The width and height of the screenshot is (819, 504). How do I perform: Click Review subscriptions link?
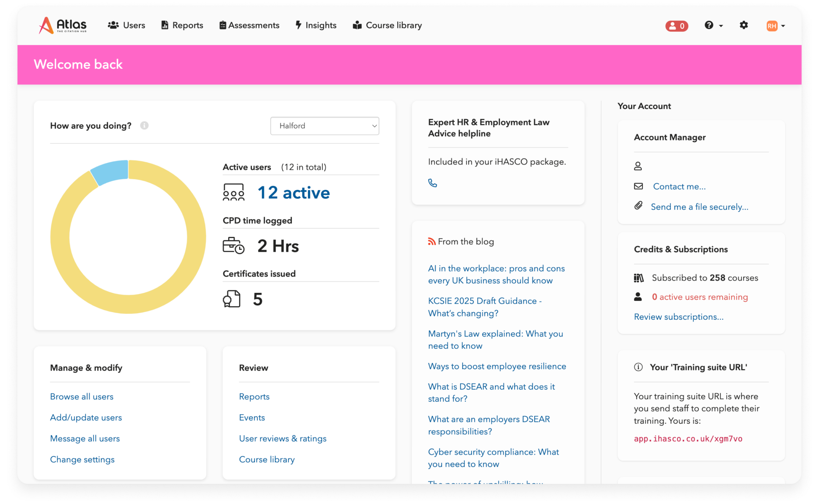click(x=678, y=317)
